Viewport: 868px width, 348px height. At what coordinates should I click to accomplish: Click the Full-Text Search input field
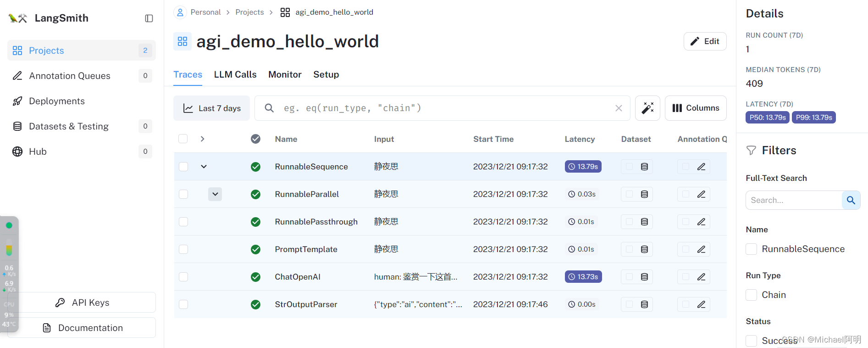click(794, 200)
